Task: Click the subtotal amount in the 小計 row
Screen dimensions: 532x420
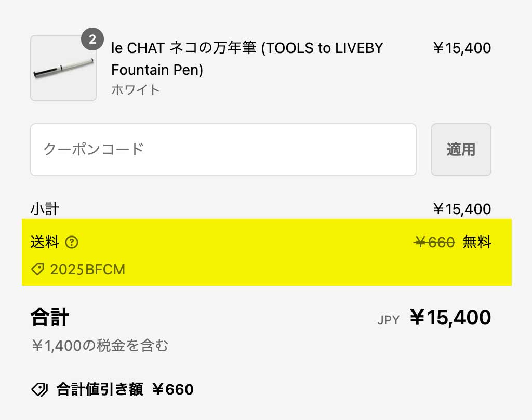Action: [x=462, y=209]
